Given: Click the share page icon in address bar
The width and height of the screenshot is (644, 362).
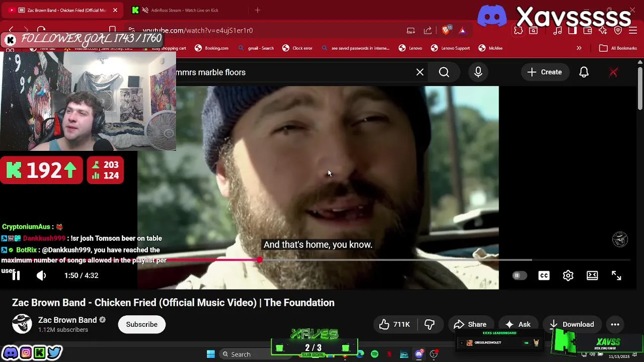Looking at the screenshot, I should (x=428, y=30).
